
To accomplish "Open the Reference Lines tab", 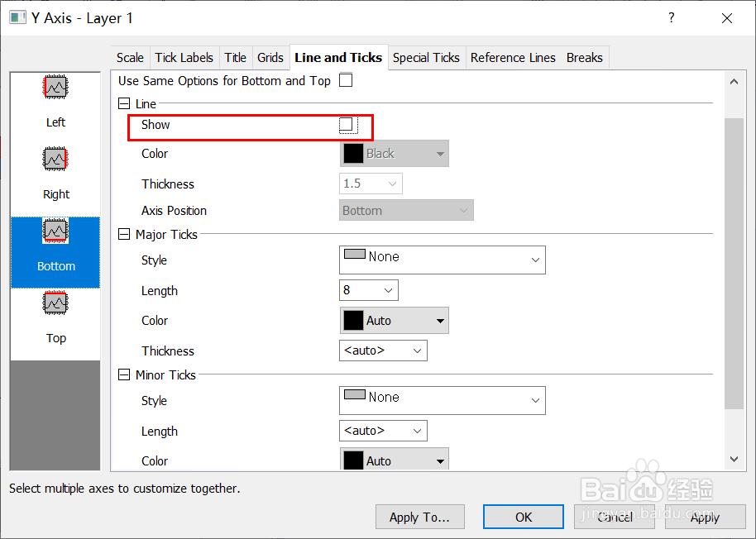I will click(513, 58).
